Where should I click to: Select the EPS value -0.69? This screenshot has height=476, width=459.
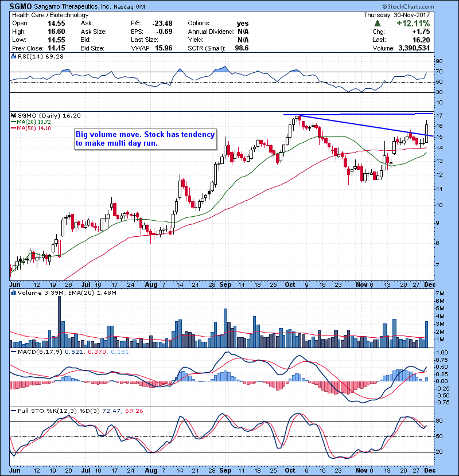click(x=164, y=32)
